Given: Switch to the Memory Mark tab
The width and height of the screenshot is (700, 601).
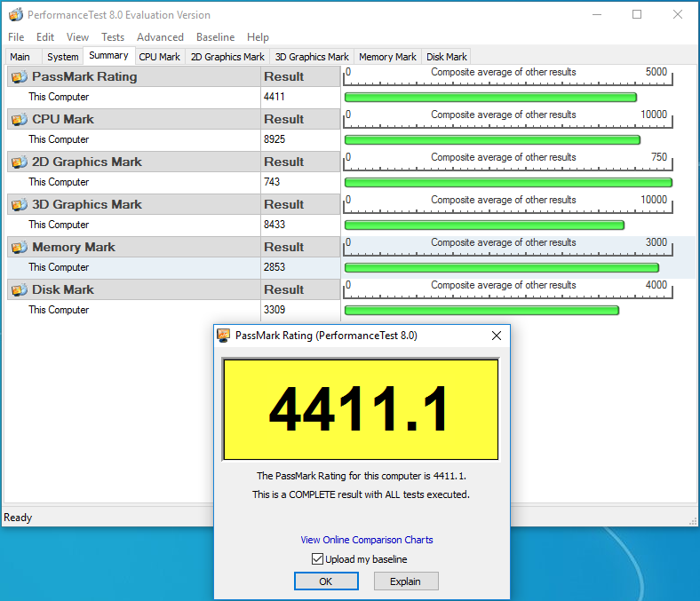Looking at the screenshot, I should [387, 57].
